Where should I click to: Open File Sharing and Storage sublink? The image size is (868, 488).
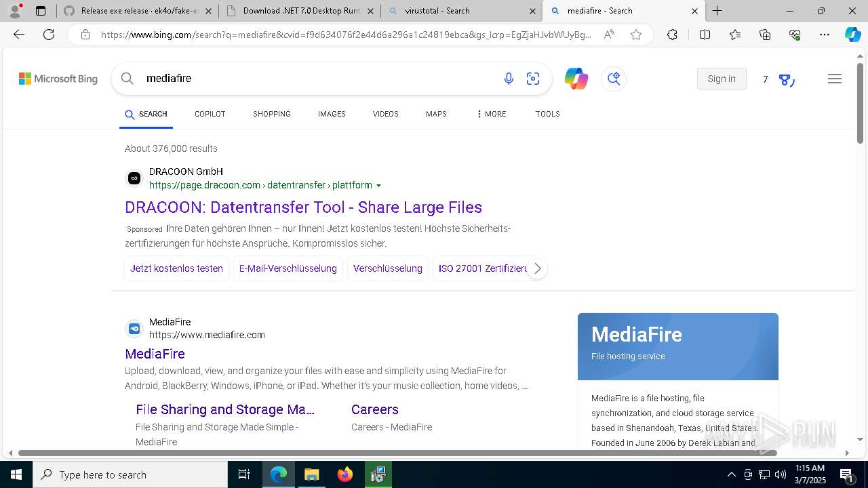[225, 409]
